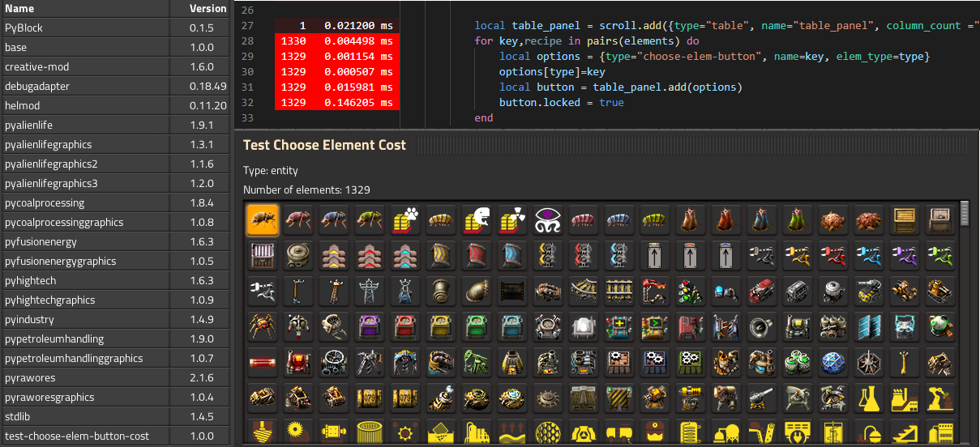Choose the yellow robot arm icon
The width and height of the screenshot is (980, 447).
coord(939,397)
